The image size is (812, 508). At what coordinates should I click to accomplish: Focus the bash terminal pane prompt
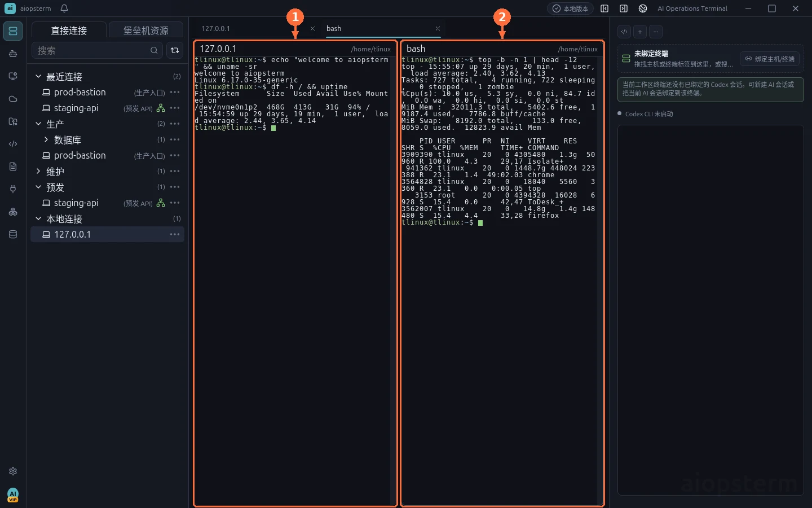480,223
